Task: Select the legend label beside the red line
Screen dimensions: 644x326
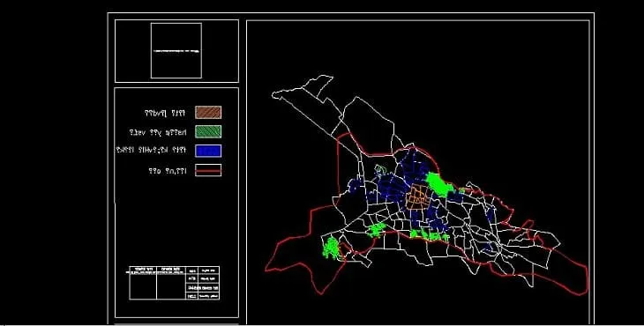Action: click(x=168, y=171)
